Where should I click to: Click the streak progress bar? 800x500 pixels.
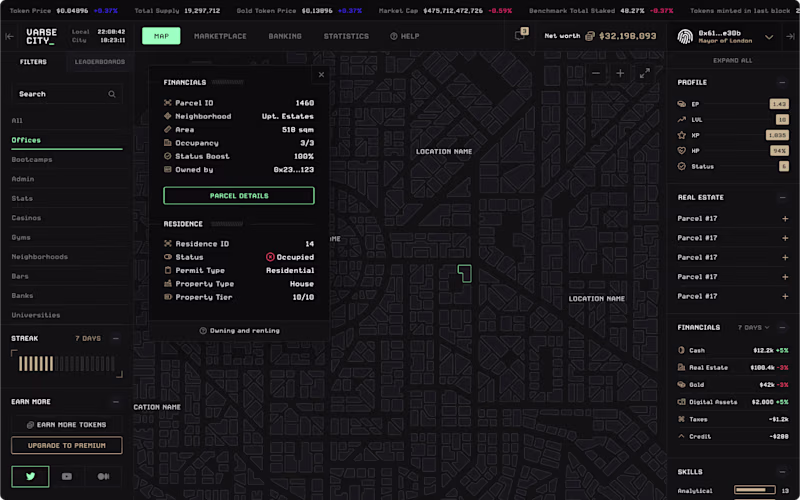[67, 364]
